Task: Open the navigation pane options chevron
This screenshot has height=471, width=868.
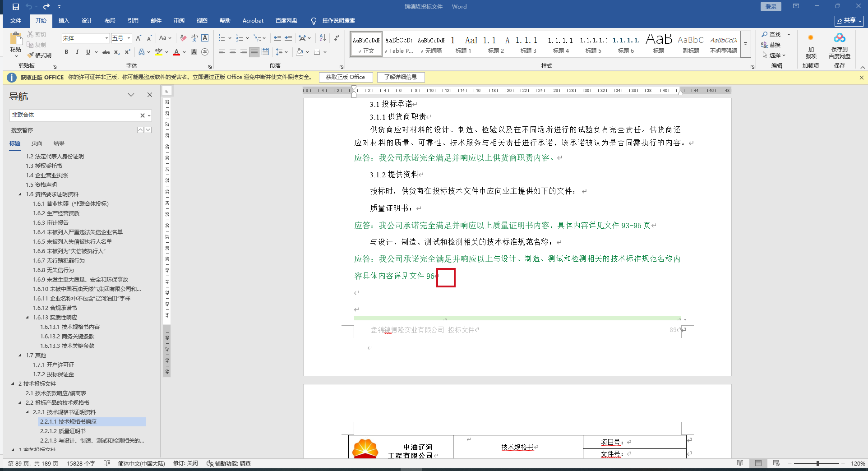Action: click(x=131, y=95)
